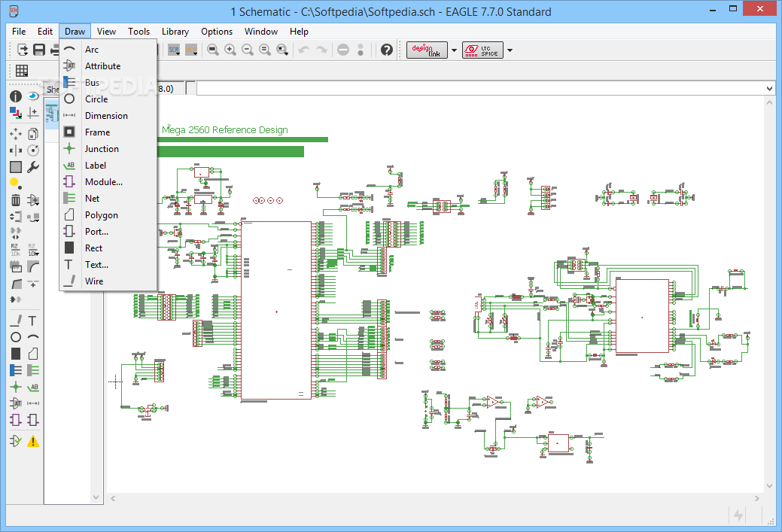Open the Tools menu
The height and width of the screenshot is (532, 782).
pos(138,32)
